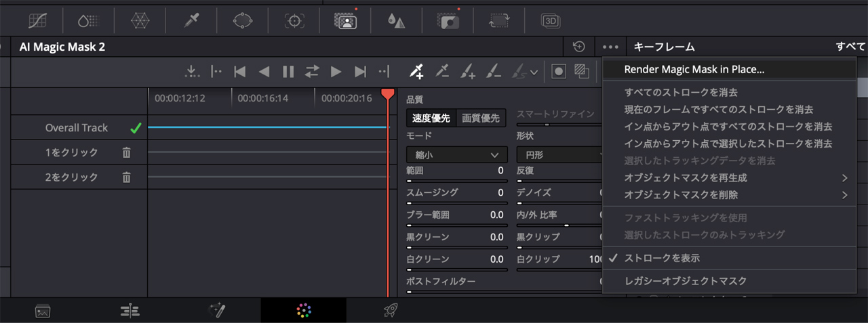
Task: Open the Tracker palette
Action: pyautogui.click(x=294, y=20)
